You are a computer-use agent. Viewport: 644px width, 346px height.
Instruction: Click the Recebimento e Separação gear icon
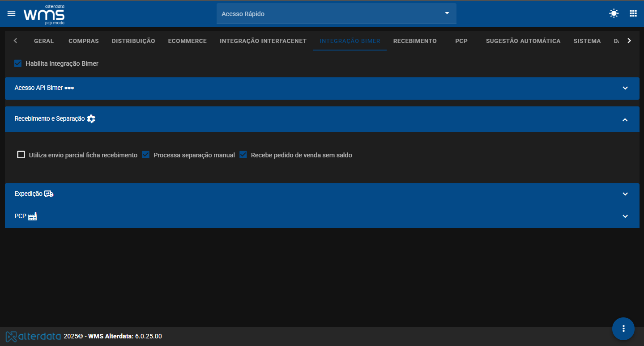coord(91,119)
